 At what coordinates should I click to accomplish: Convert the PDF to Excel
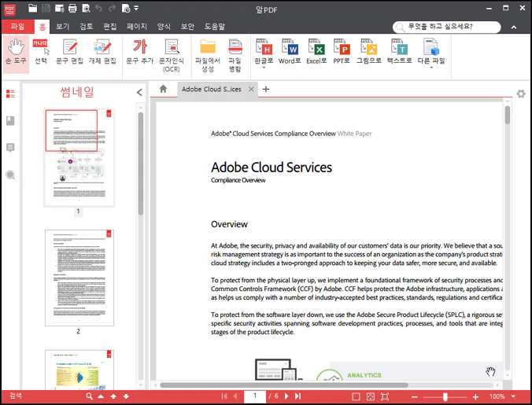pos(316,52)
